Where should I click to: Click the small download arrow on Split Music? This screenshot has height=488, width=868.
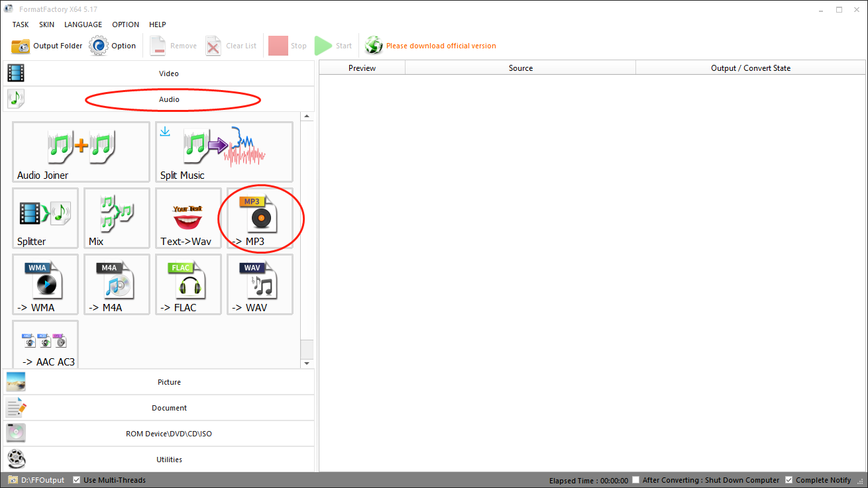165,131
